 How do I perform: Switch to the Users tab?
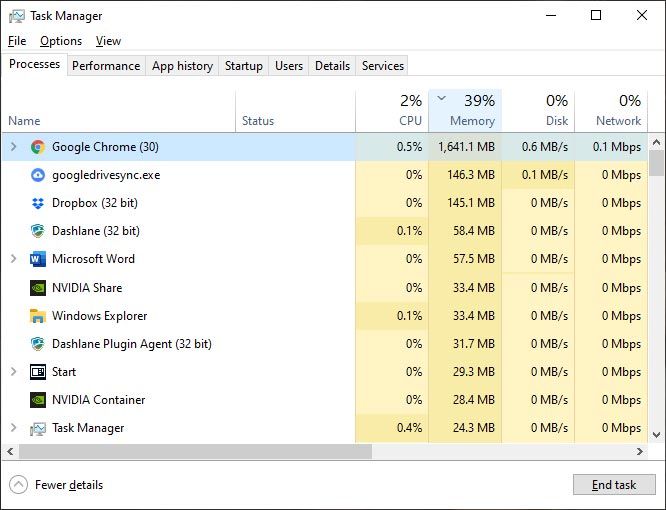(x=289, y=66)
